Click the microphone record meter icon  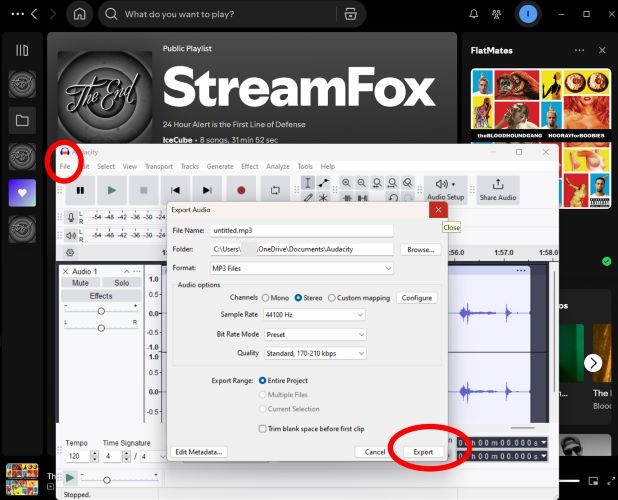71,217
